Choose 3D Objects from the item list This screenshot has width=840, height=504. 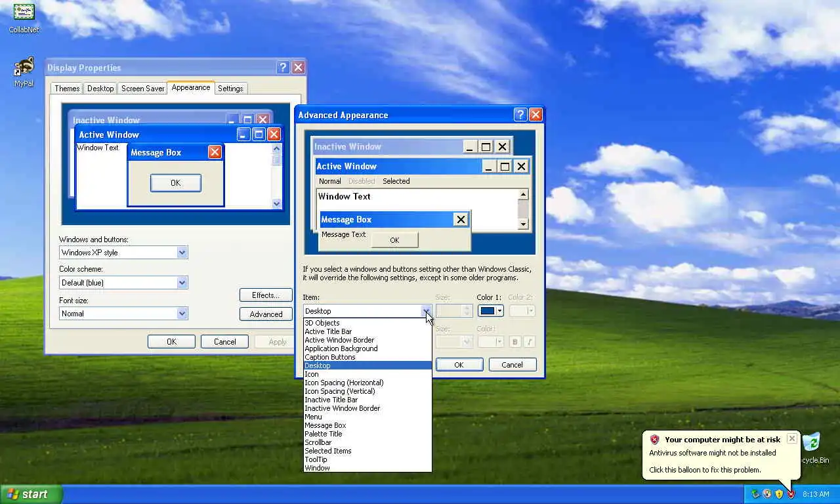(x=367, y=323)
